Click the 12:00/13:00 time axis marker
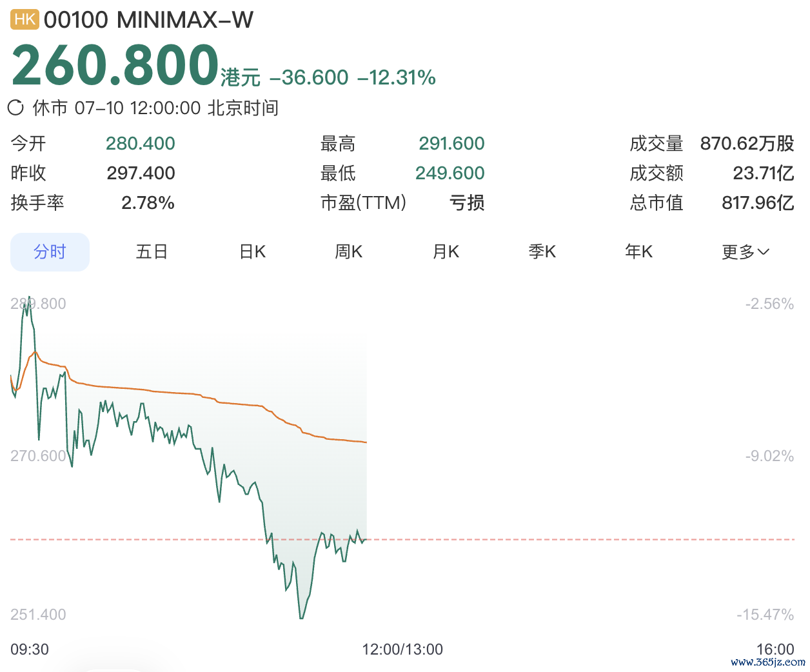 (x=402, y=649)
